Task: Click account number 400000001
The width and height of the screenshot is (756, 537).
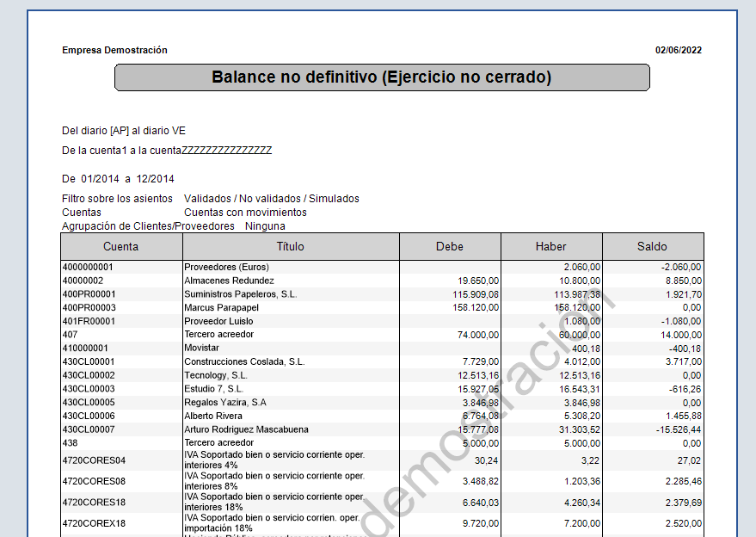Action: [x=88, y=267]
